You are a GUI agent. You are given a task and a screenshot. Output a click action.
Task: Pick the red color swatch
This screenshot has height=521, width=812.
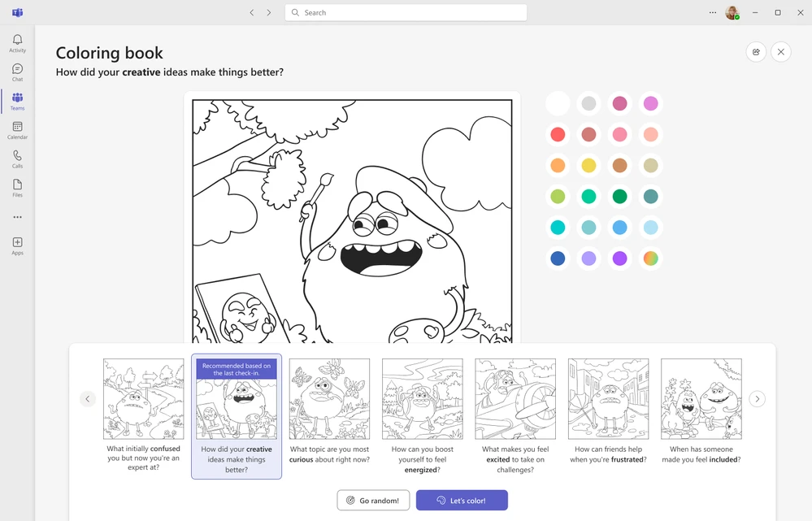(x=558, y=134)
